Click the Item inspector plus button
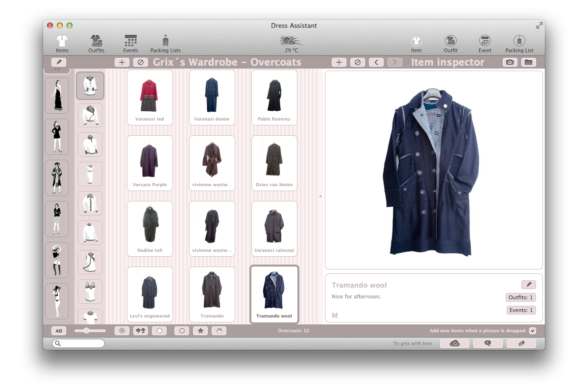588x392 pixels. [339, 62]
